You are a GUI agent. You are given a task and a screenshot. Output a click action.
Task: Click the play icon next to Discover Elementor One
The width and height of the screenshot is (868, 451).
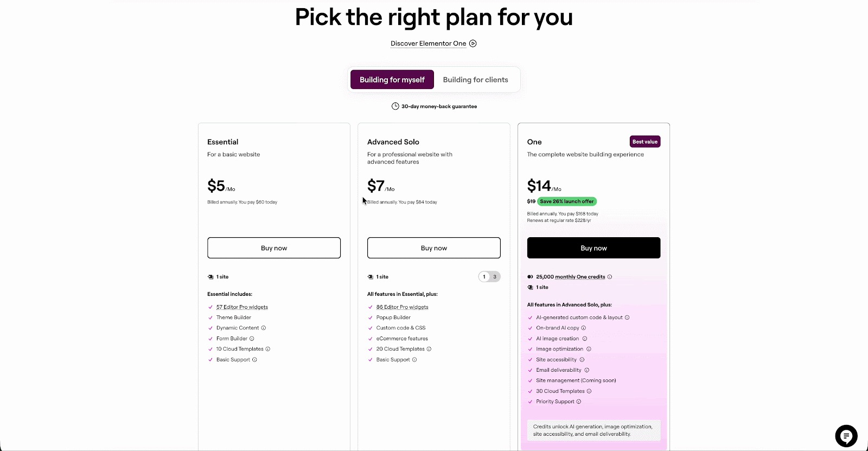click(473, 43)
